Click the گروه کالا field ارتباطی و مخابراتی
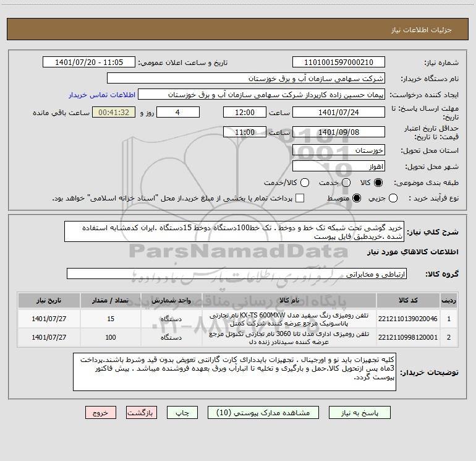Image resolution: width=476 pixels, height=461 pixels. 237,274
